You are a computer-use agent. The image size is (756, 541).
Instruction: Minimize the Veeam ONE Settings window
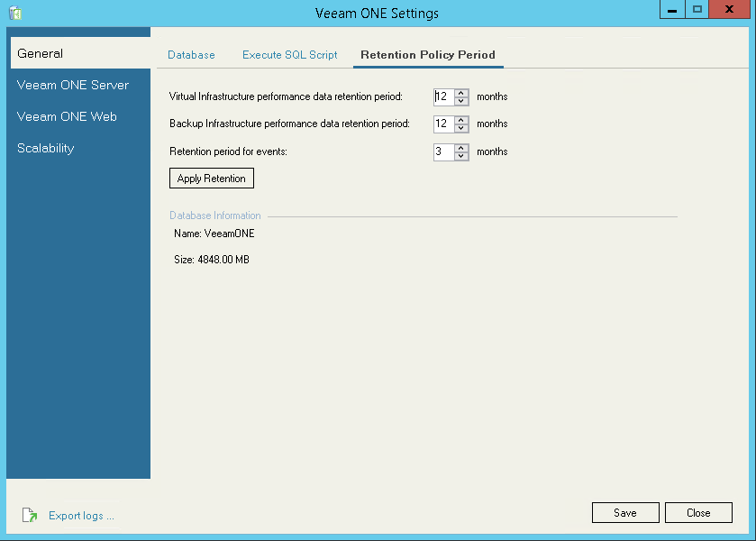[672, 9]
